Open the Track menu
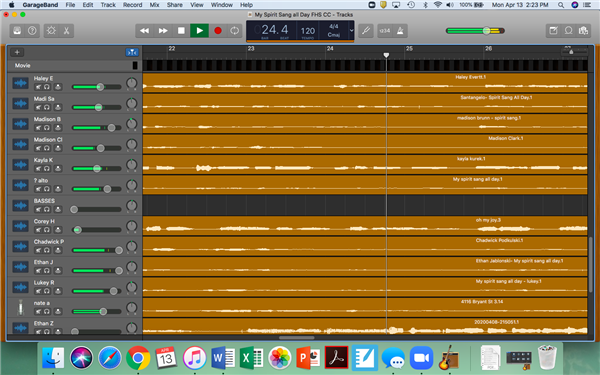Screen dimensions: 600x375 coord(108,5)
